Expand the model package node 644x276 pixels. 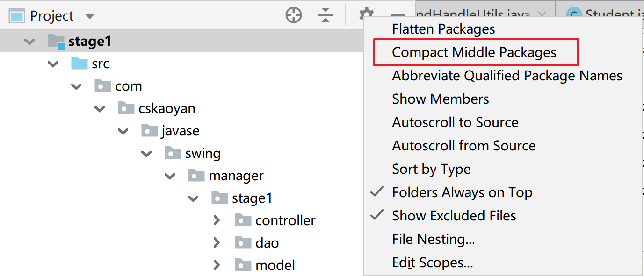pos(217,265)
